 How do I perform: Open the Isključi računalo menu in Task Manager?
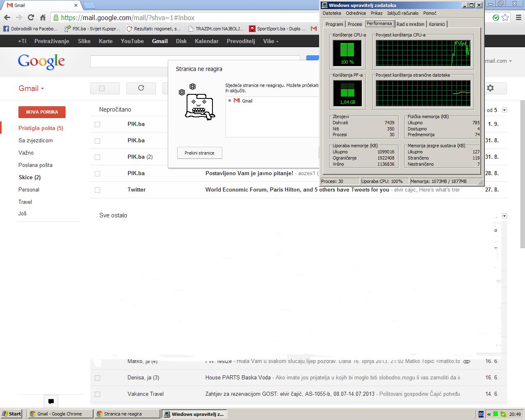[x=403, y=13]
